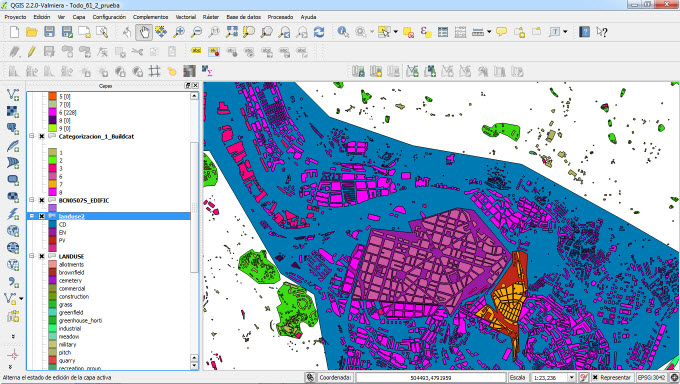Open the raster calculator sigma icon
This screenshot has width=680, height=384.
point(207,71)
